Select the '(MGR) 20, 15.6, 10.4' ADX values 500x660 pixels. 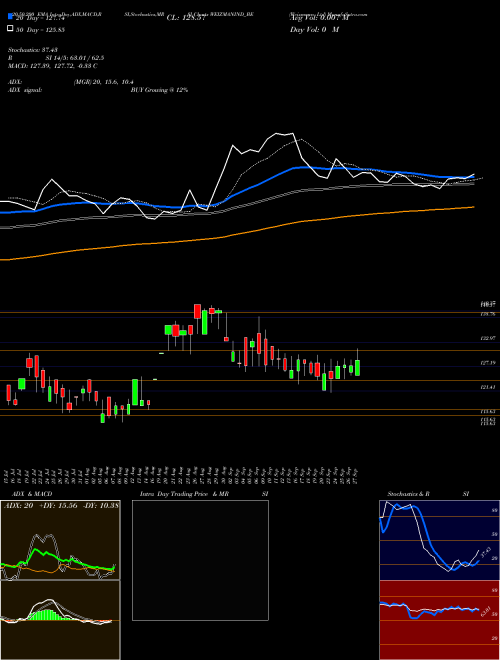pyautogui.click(x=103, y=82)
